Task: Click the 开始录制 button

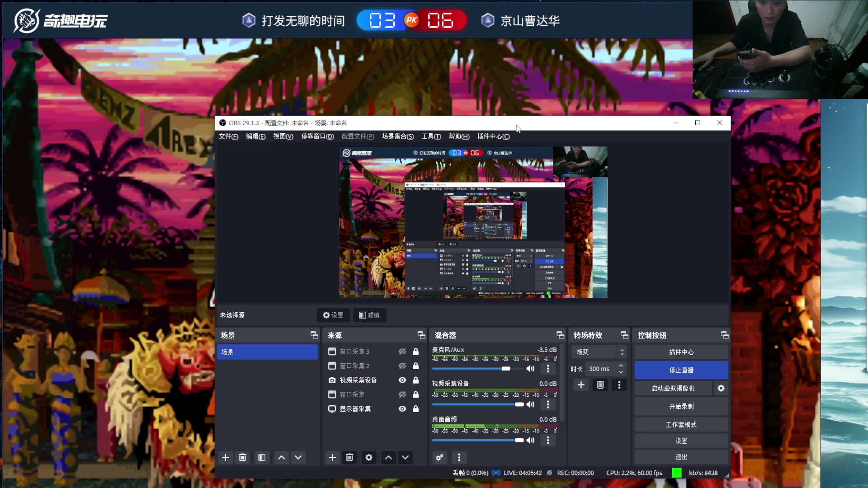Action: [681, 406]
